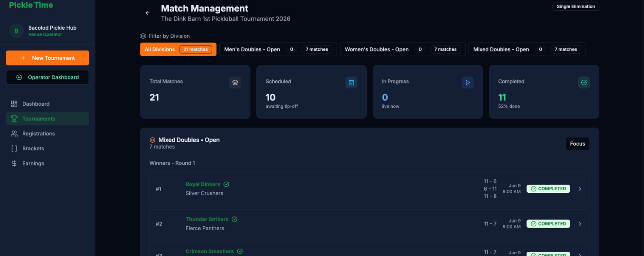The width and height of the screenshot is (644, 256).
Task: Click the tournament subtitle under Match Management
Action: [226, 19]
